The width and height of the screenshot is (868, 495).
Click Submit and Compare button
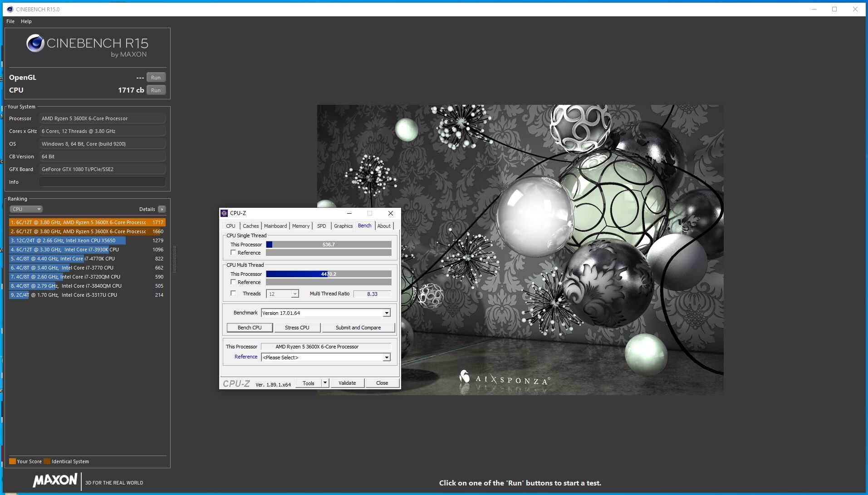(x=358, y=328)
